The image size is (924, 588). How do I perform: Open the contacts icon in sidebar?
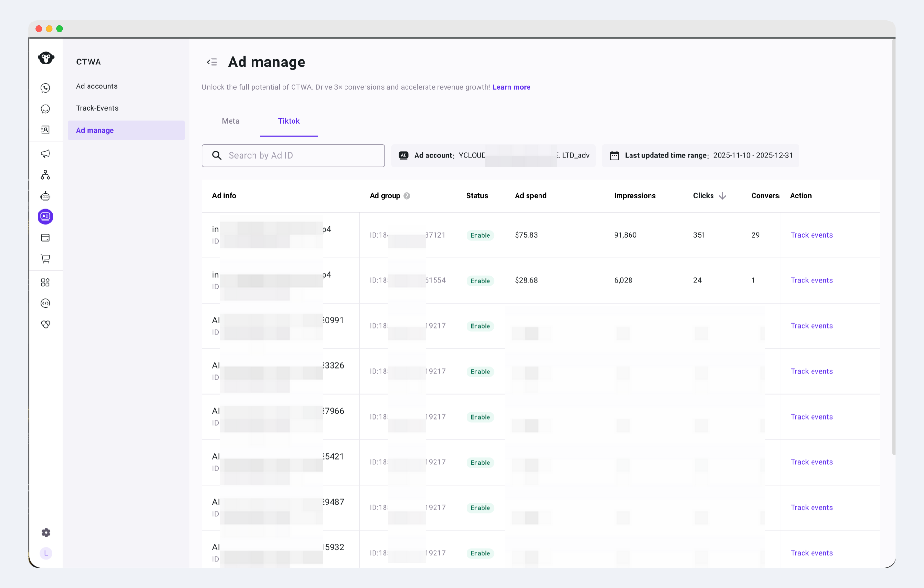45,130
